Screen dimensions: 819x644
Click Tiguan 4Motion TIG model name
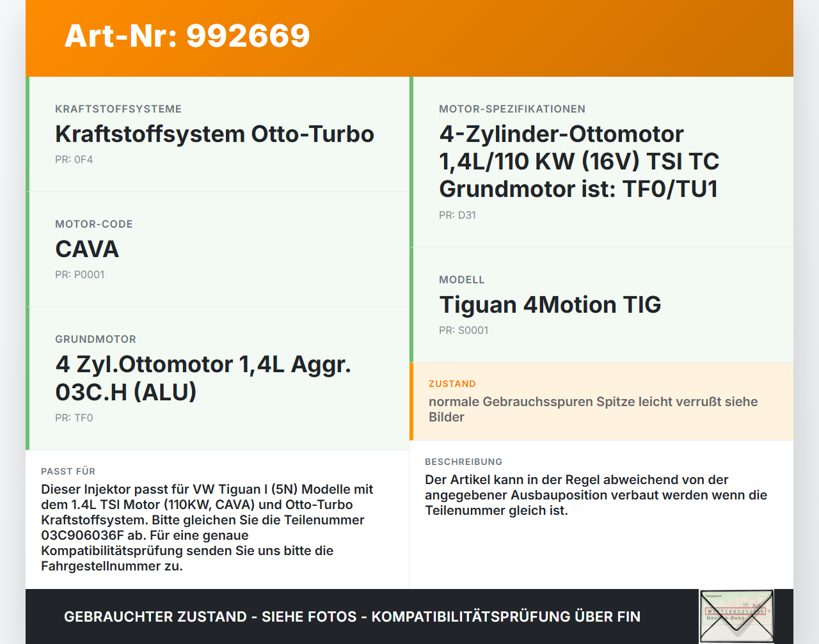pyautogui.click(x=550, y=305)
